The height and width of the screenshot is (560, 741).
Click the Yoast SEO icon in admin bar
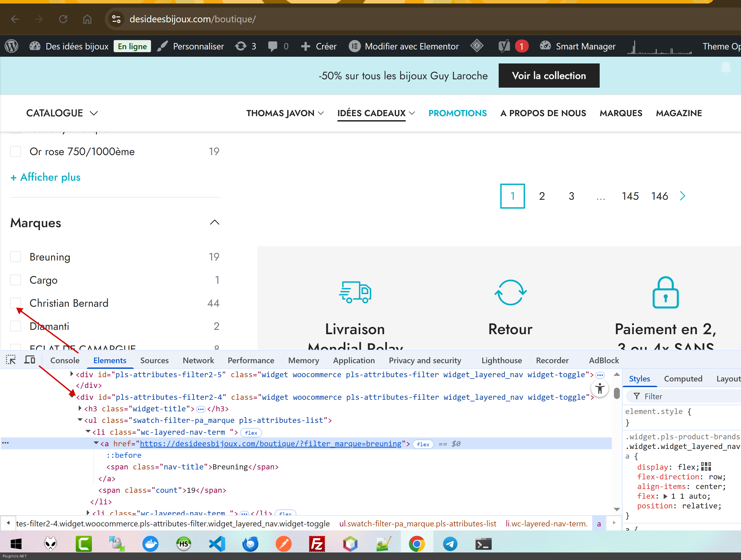click(504, 46)
